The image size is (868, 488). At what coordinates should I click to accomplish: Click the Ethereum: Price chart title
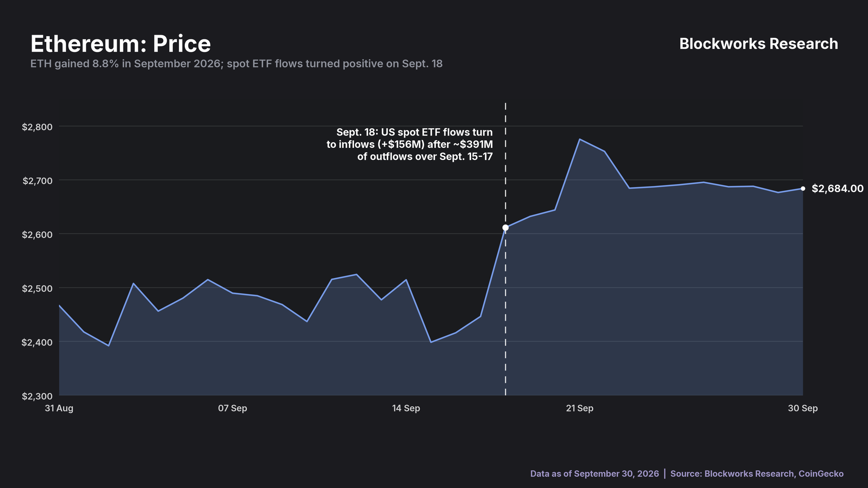click(x=121, y=44)
